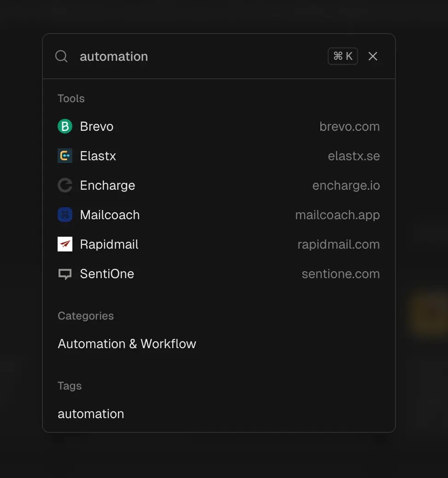Open the Automation & Workflow category

click(x=127, y=344)
